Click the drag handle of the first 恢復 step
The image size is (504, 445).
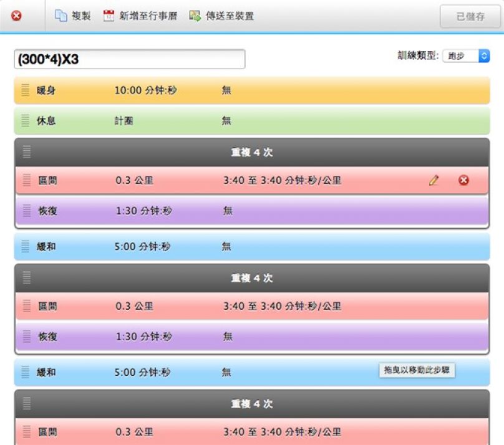click(x=27, y=211)
